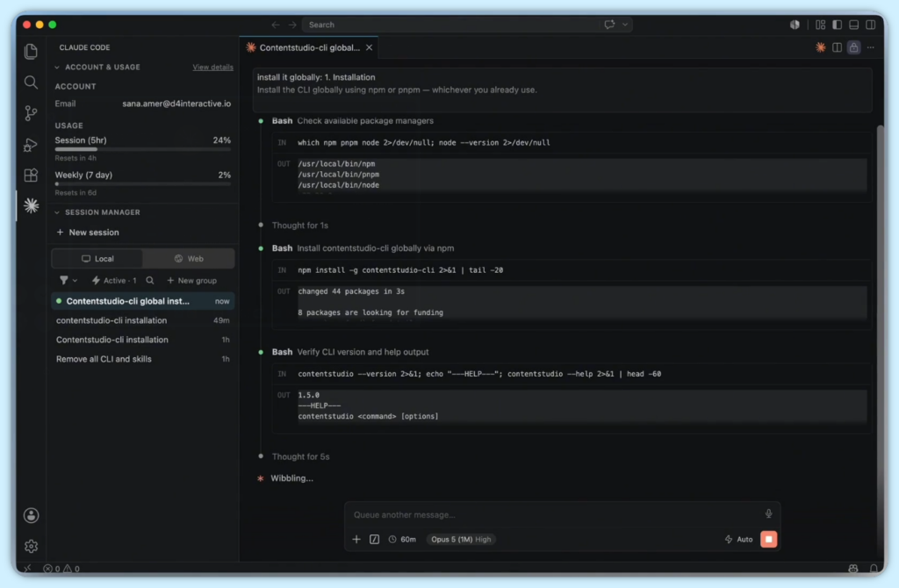Open the 60m timer dropdown
Screen dimensions: 899x588
(402, 539)
